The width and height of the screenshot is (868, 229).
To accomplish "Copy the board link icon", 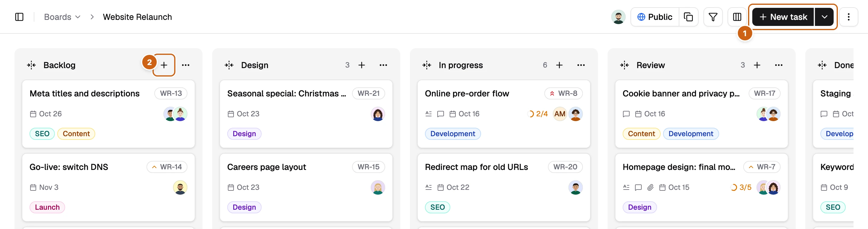I will (x=688, y=17).
